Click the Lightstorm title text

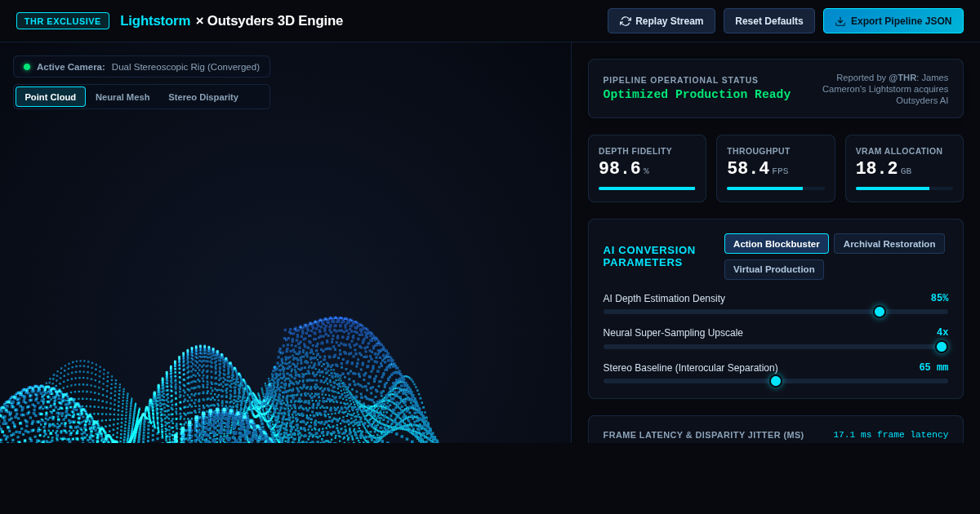[x=155, y=21]
